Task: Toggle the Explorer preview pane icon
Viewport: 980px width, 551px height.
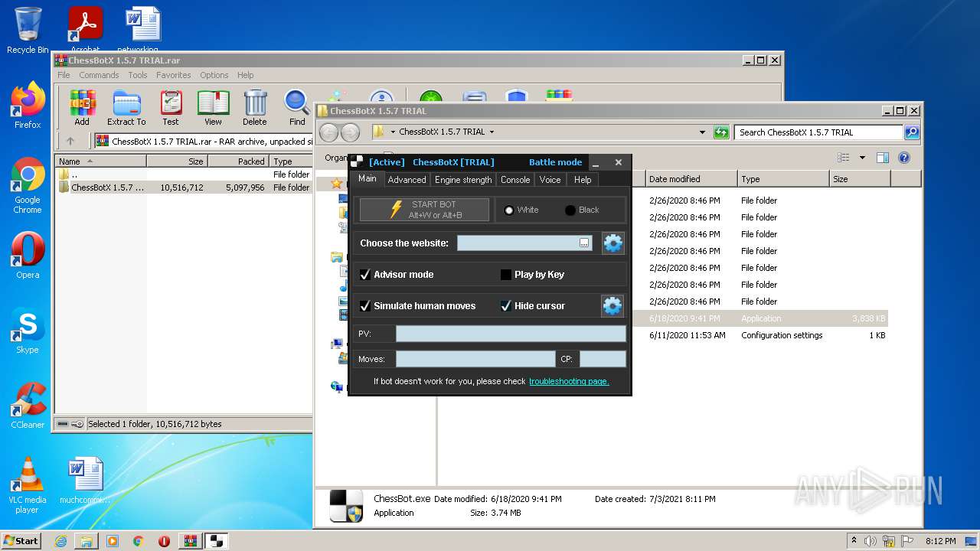Action: coord(883,158)
